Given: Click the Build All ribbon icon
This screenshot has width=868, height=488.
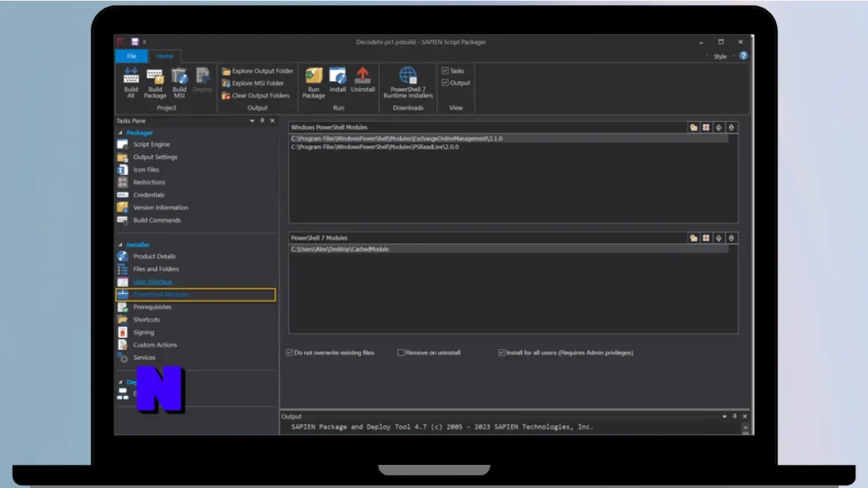Looking at the screenshot, I should coord(131,82).
